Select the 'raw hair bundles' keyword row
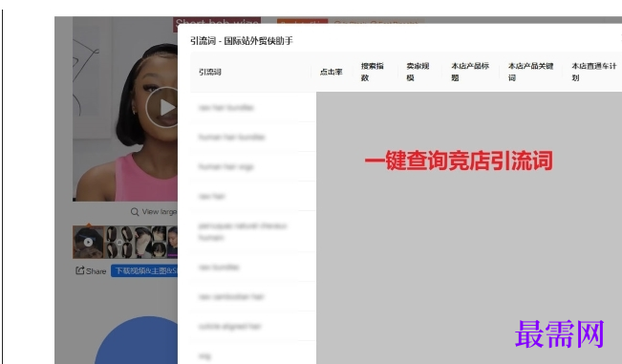This screenshot has width=622, height=364. pos(253,107)
